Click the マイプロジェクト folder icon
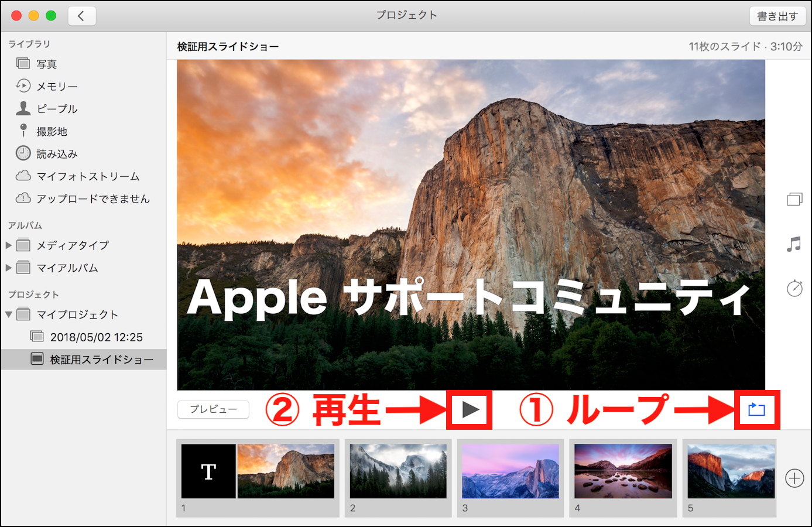812x527 pixels. (23, 314)
